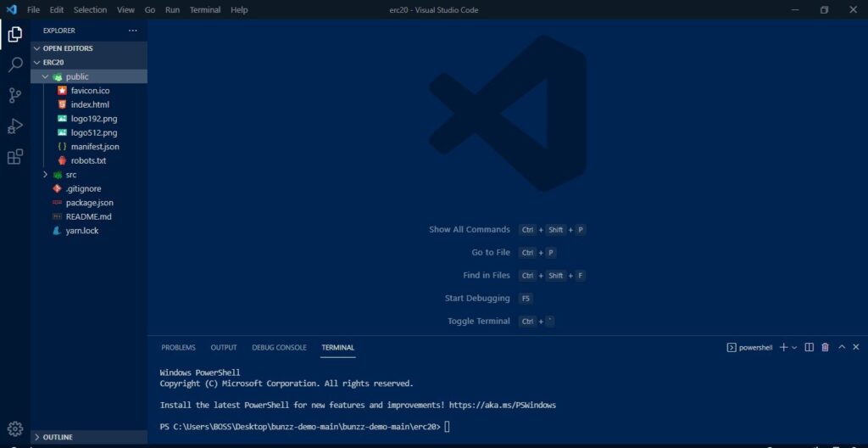Open the File menu
Image resolution: width=868 pixels, height=448 pixels.
[x=33, y=10]
